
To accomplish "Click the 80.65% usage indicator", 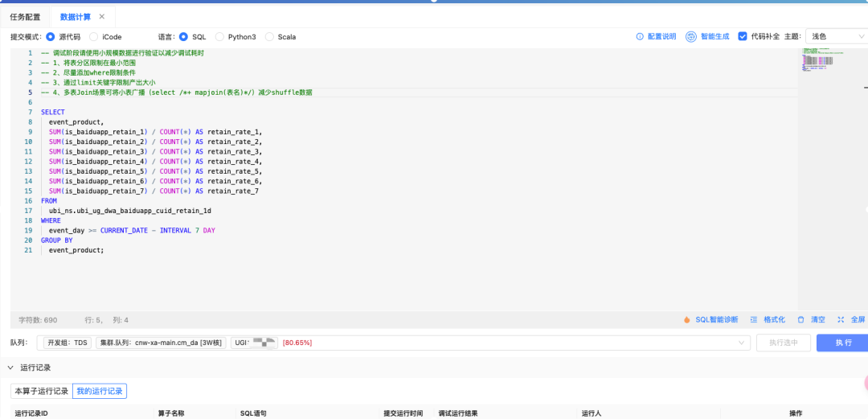I will pos(297,343).
